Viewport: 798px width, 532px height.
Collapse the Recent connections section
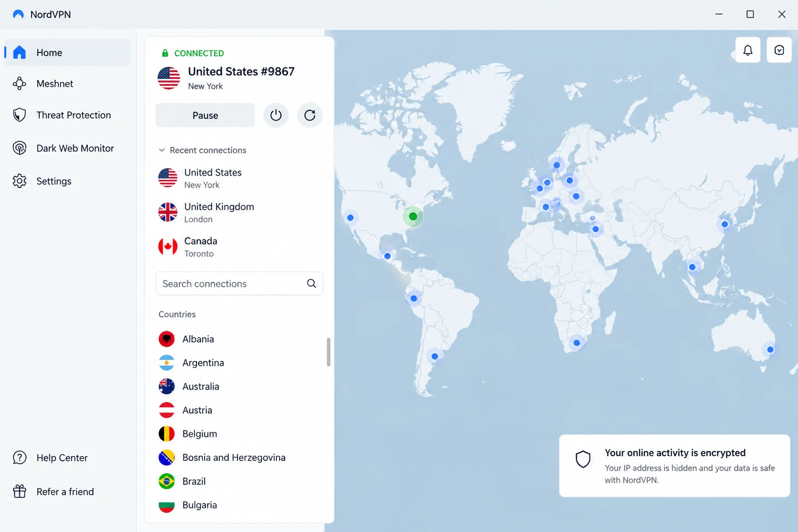click(x=203, y=150)
